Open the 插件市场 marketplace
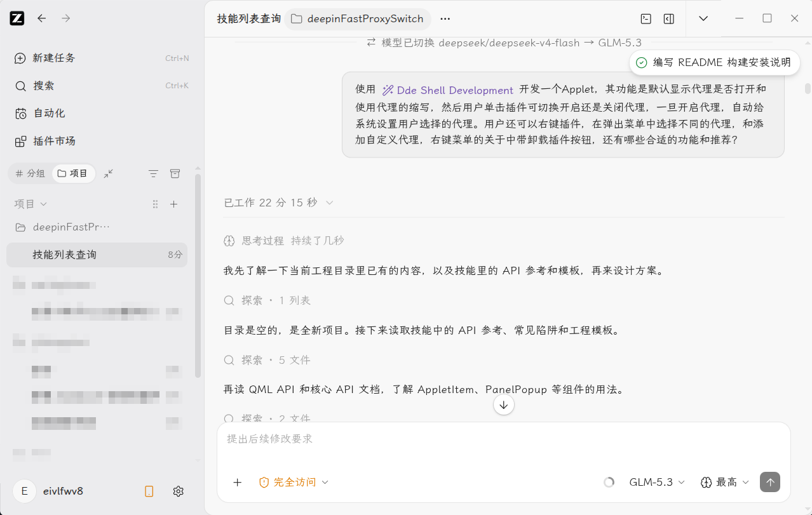The height and width of the screenshot is (515, 812). click(102, 141)
